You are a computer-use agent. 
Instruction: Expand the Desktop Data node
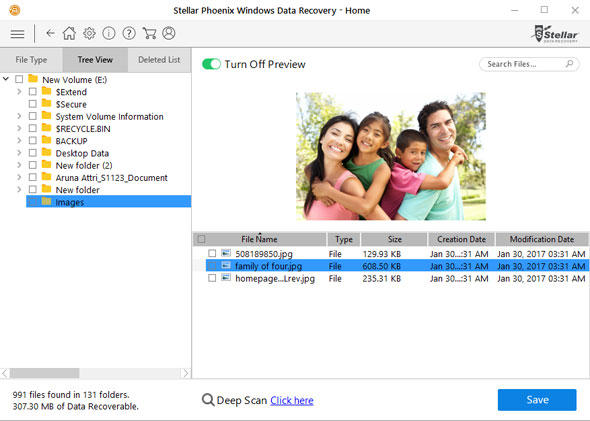pos(19,153)
